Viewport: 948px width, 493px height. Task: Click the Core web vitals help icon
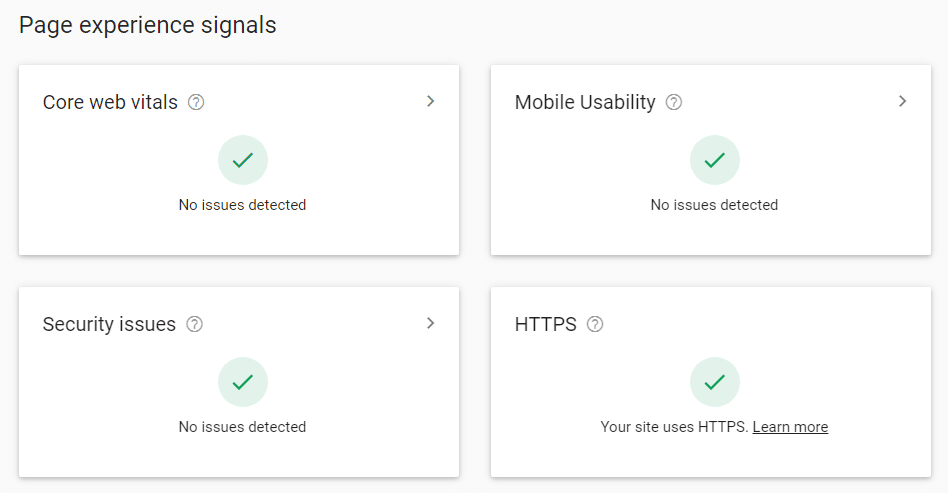(x=196, y=102)
